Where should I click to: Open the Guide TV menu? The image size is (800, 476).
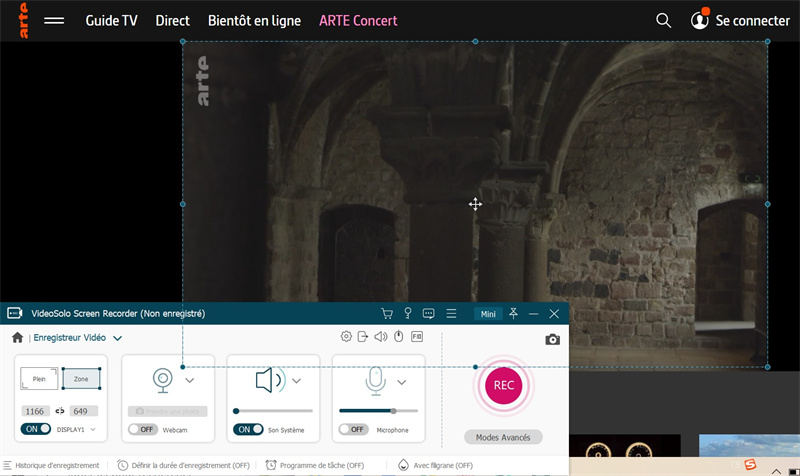pyautogui.click(x=111, y=20)
